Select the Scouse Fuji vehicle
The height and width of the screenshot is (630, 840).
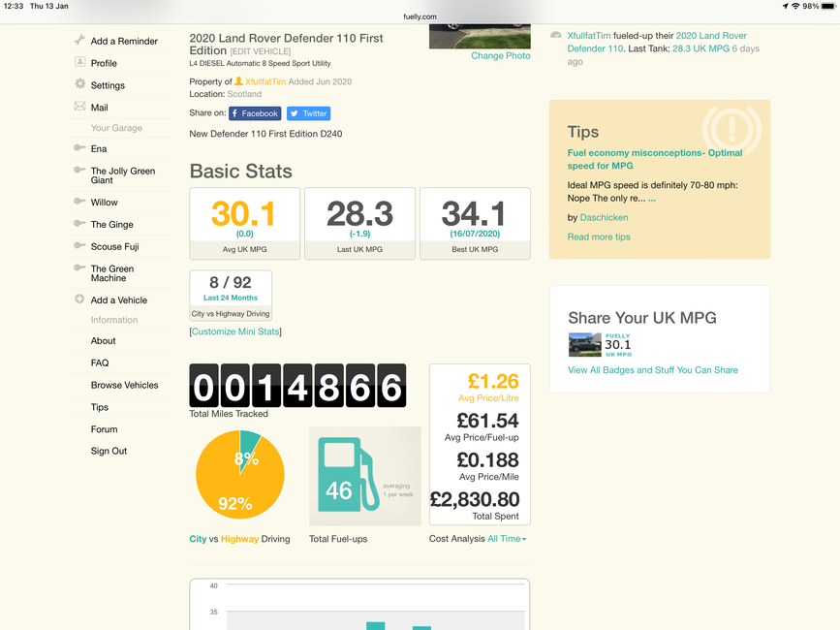tap(114, 247)
